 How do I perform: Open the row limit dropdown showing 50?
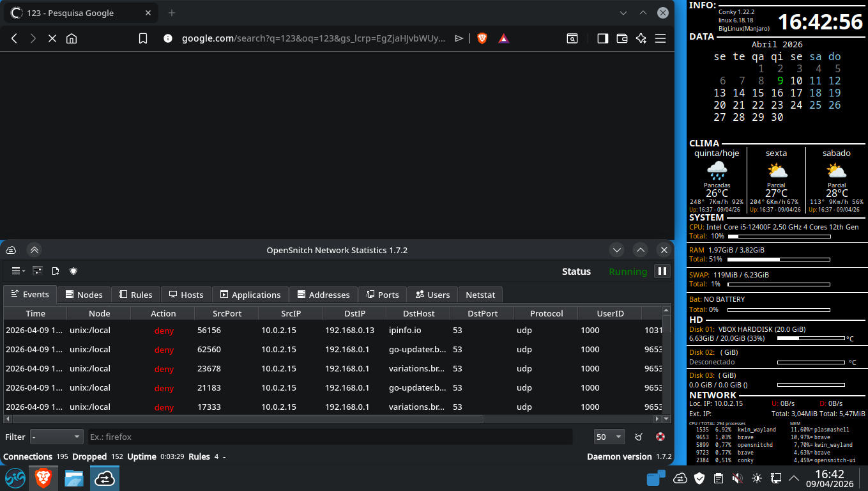click(609, 437)
